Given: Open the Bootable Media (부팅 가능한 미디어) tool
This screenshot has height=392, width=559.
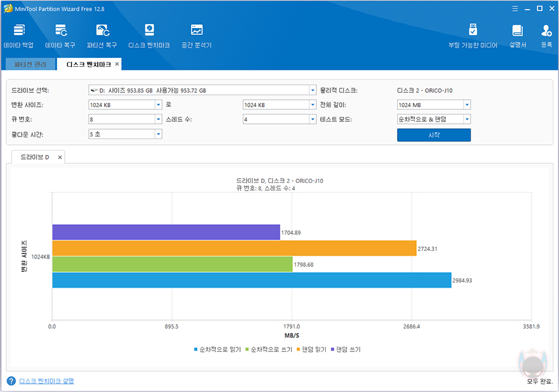Looking at the screenshot, I should pos(473,36).
